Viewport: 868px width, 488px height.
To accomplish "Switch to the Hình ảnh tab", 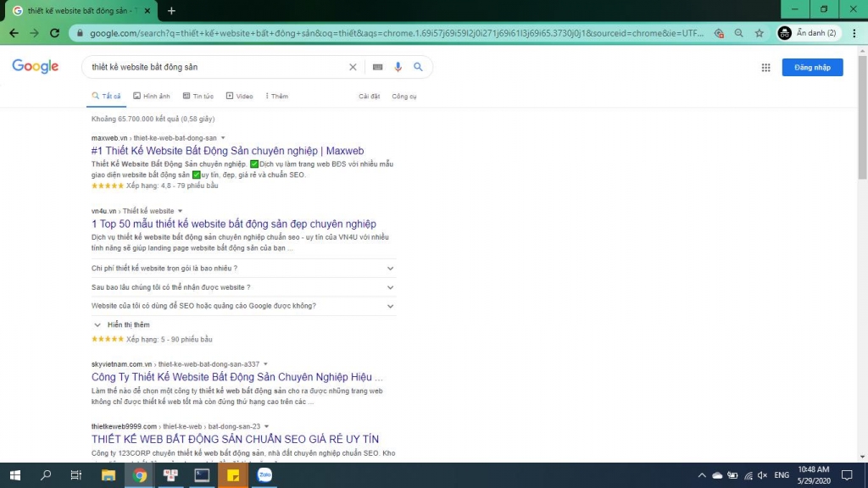I will click(152, 97).
